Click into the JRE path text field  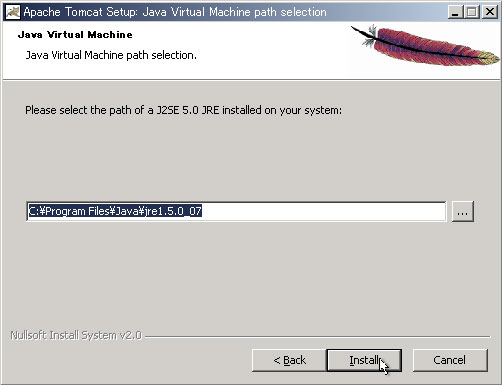tap(236, 211)
